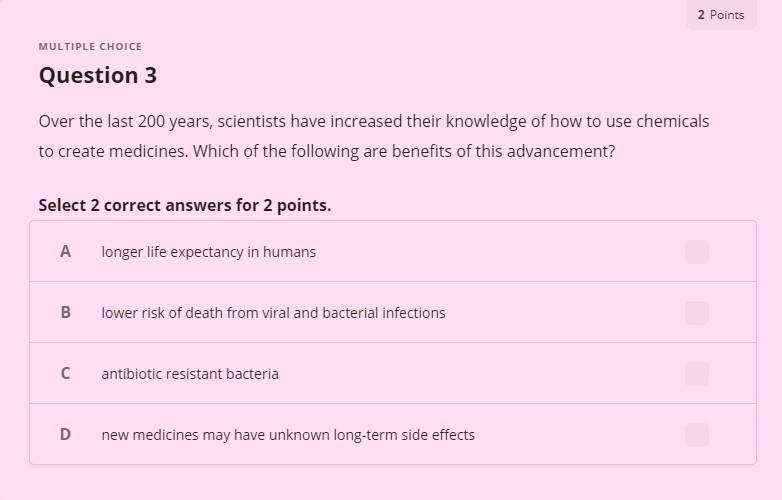782x500 pixels.
Task: Mark the checkbox on answer row D
Action: tap(697, 435)
